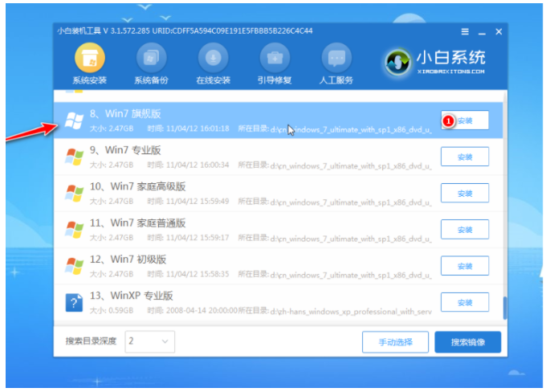Open the 人工服务 section icon
The width and height of the screenshot is (550, 392).
point(336,58)
